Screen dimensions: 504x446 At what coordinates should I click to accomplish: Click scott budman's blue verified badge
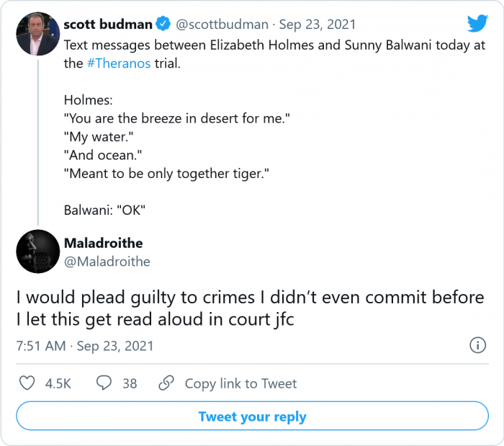point(163,24)
